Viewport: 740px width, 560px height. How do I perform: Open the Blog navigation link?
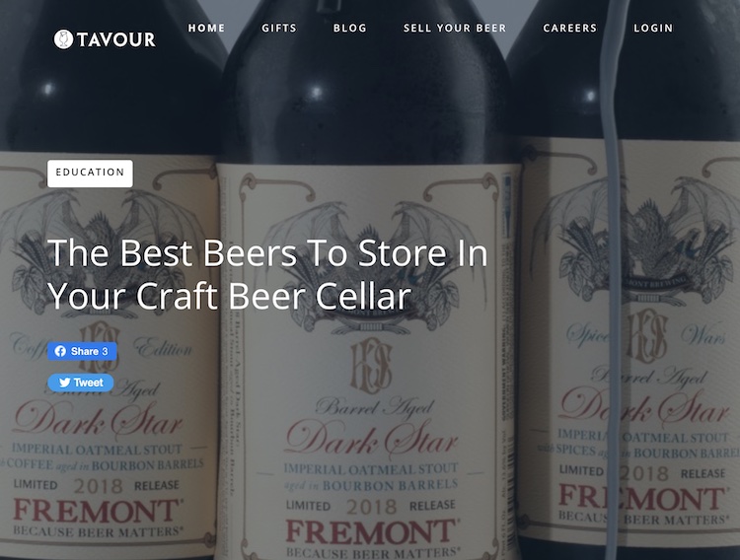coord(349,29)
